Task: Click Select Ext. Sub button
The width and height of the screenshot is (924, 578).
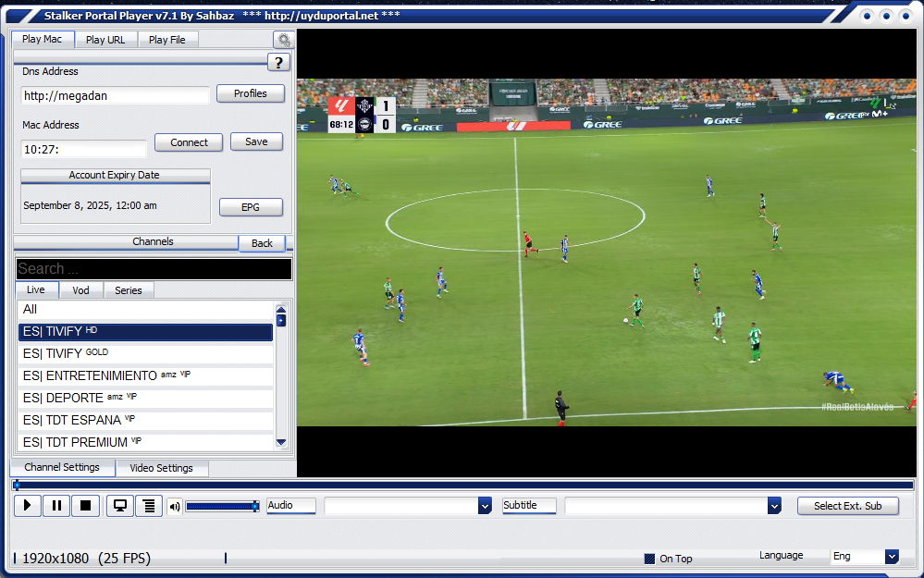Action: click(848, 506)
